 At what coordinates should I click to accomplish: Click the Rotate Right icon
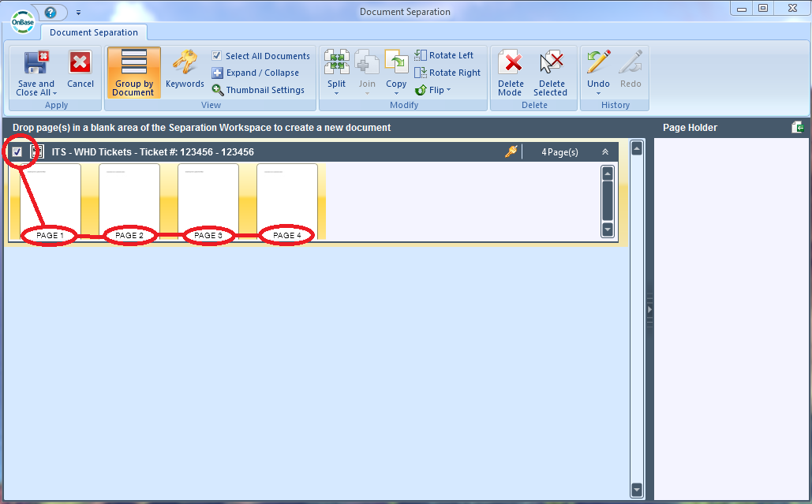click(x=421, y=73)
